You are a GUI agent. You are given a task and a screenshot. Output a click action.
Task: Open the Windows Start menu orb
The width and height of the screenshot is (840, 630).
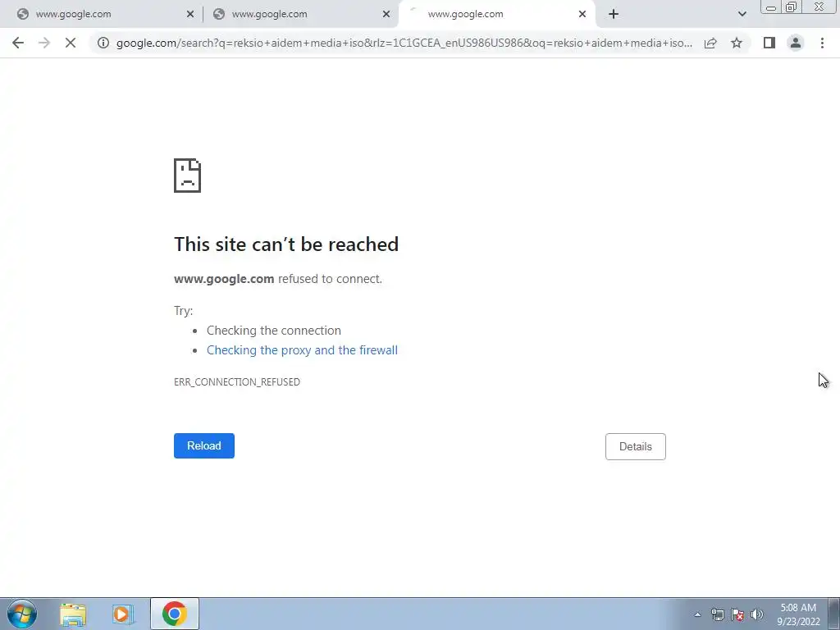tap(21, 614)
